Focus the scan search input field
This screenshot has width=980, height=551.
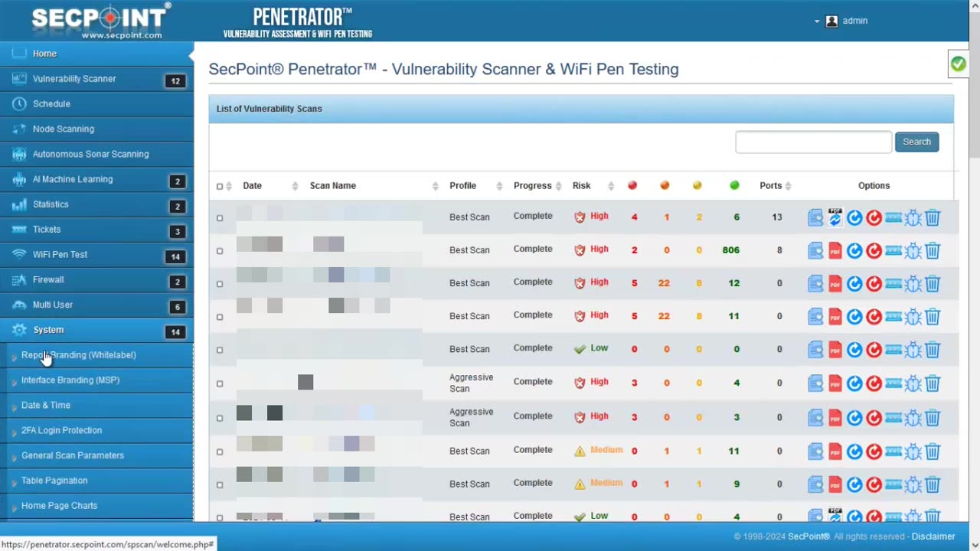click(813, 142)
